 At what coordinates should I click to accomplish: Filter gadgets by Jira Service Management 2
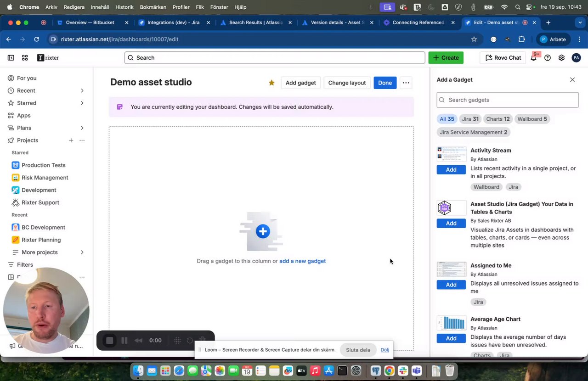473,133
